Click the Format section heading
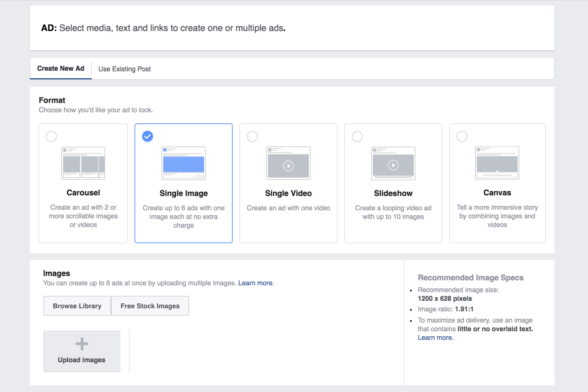Image resolution: width=588 pixels, height=392 pixels. pyautogui.click(x=51, y=100)
